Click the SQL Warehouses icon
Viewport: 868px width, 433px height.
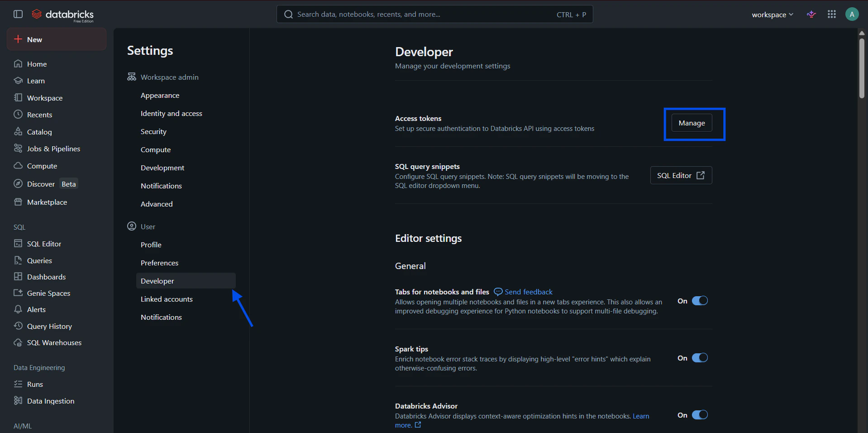coord(18,342)
